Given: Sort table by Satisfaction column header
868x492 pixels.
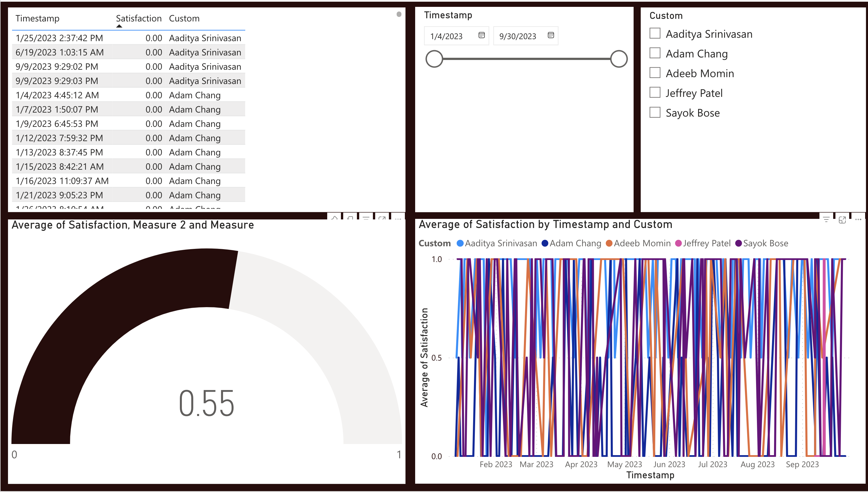Looking at the screenshot, I should coord(138,18).
